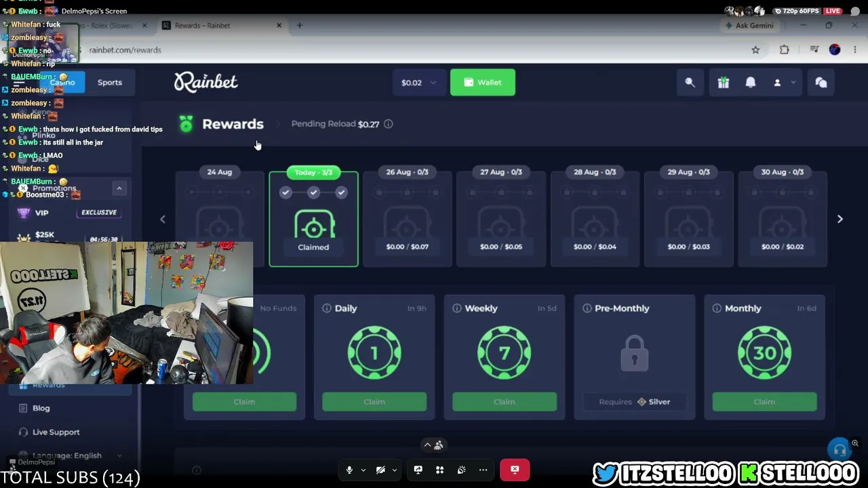Click the Weekly chip icon showing 7
This screenshot has width=868, height=488.
coord(504,352)
